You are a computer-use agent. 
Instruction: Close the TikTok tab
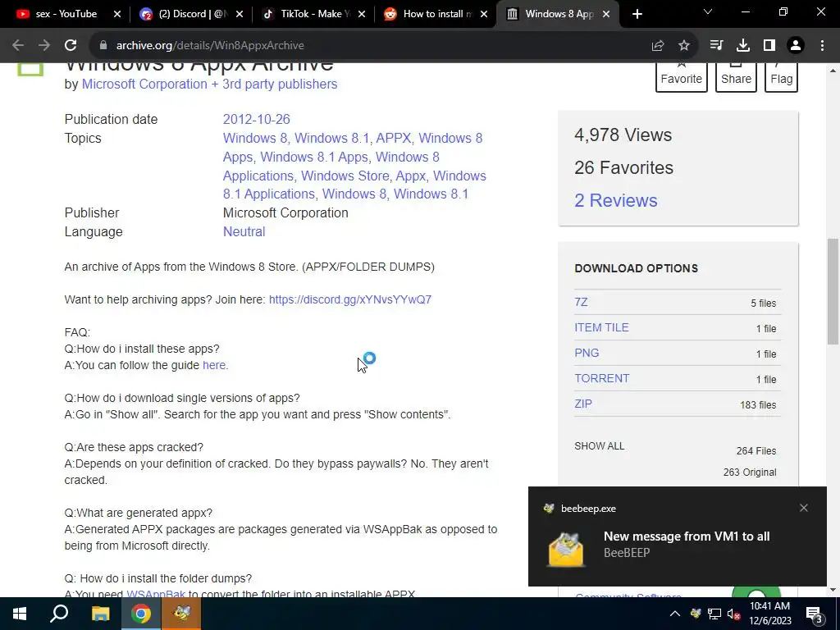pos(362,15)
